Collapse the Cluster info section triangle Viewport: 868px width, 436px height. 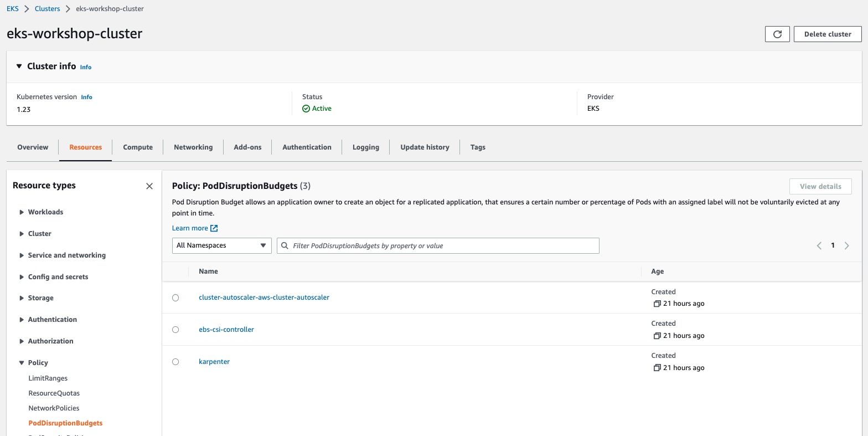pos(19,66)
